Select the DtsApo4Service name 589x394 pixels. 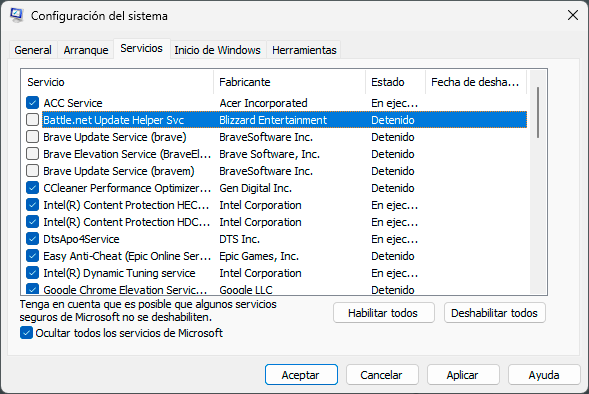(x=81, y=239)
